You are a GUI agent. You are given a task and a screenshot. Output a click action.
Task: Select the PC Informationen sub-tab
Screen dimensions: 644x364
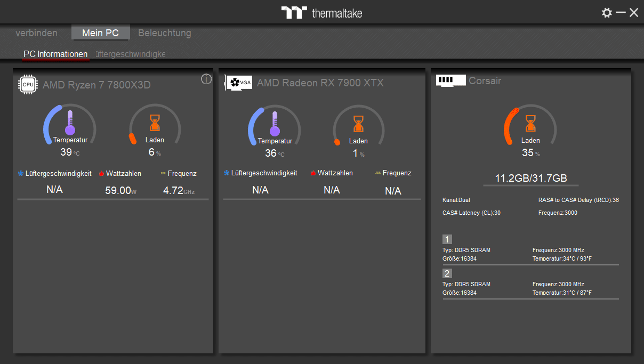55,54
